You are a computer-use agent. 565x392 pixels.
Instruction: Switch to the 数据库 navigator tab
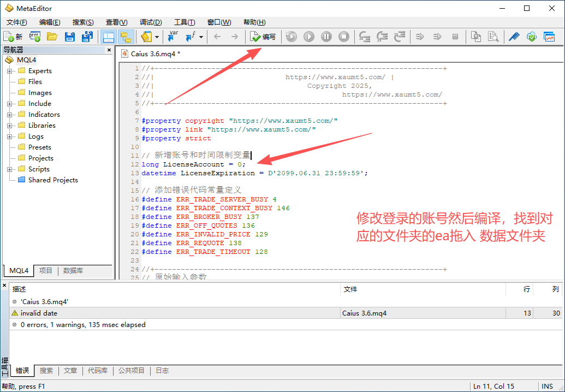73,271
